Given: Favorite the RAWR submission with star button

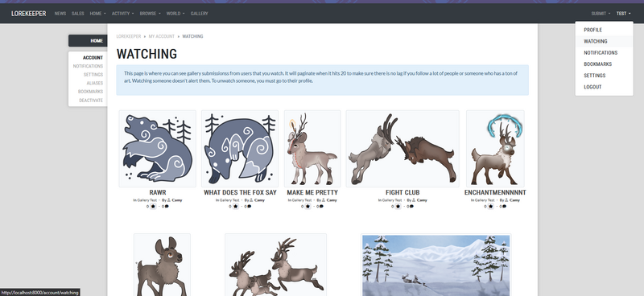Looking at the screenshot, I should [x=153, y=207].
